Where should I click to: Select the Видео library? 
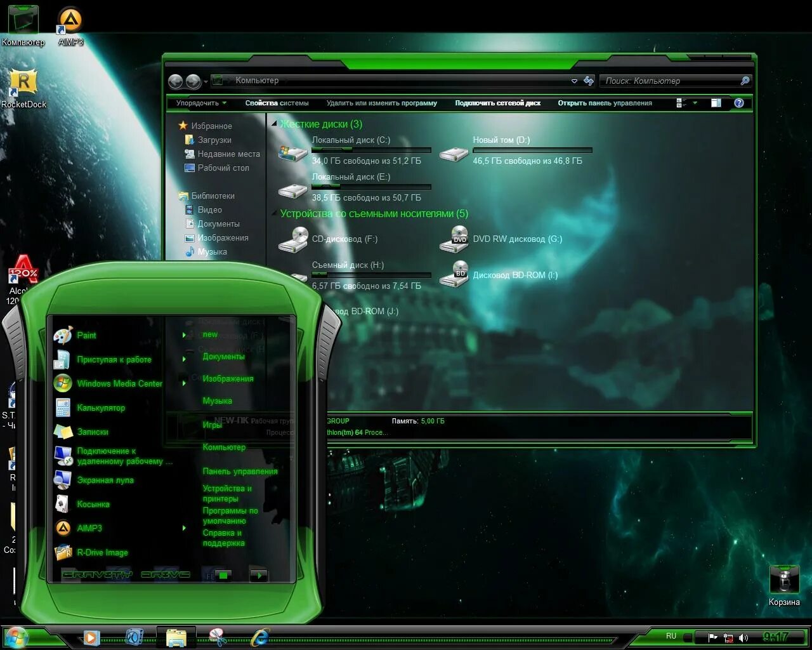[203, 209]
